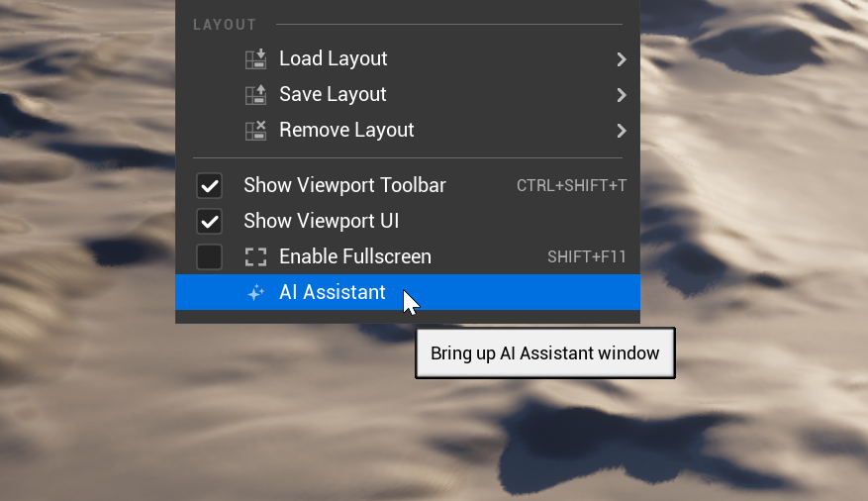Click the fullscreen brackets icon
Viewport: 868px width, 501px height.
[x=255, y=256]
